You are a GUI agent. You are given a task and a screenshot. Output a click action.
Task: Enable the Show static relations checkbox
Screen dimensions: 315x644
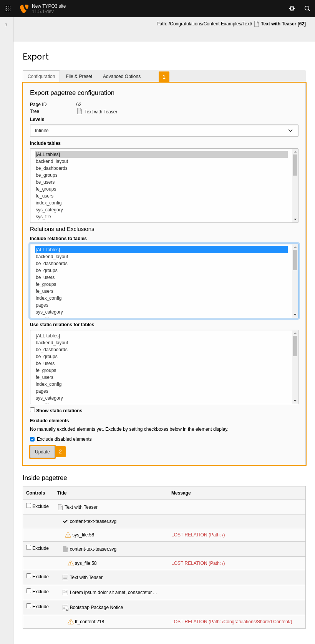pyautogui.click(x=32, y=410)
